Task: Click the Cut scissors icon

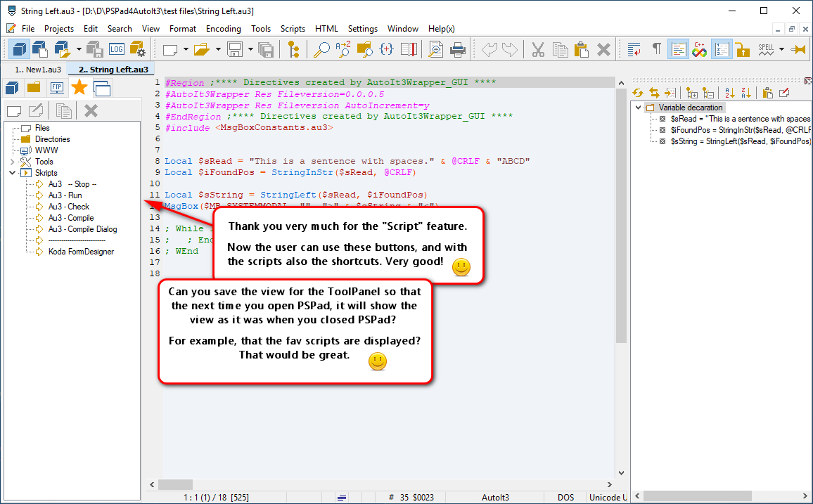Action: (x=538, y=49)
